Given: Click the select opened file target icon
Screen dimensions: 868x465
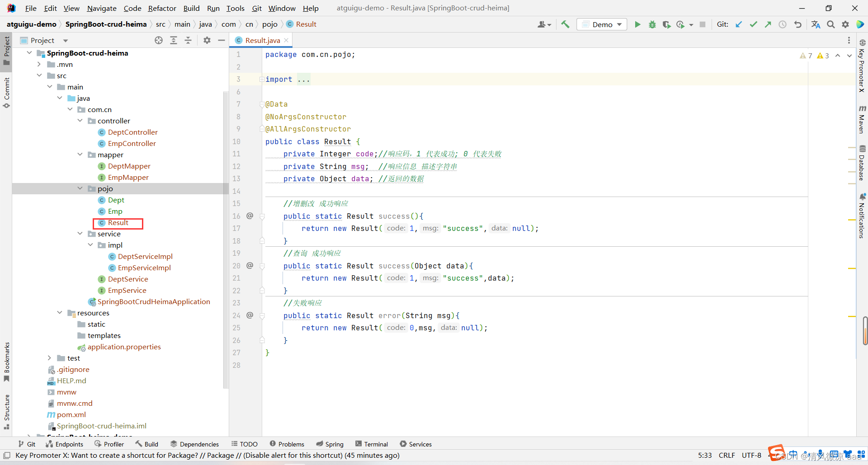Looking at the screenshot, I should (159, 40).
